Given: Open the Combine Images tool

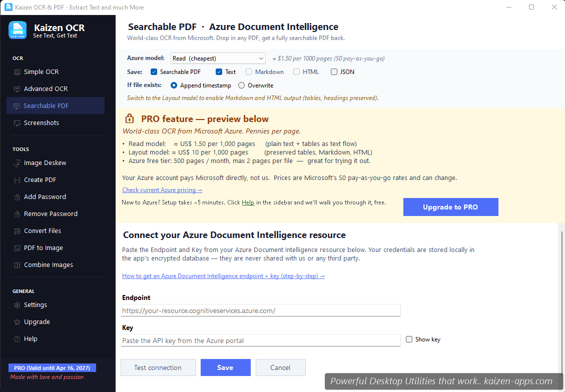Looking at the screenshot, I should 49,264.
